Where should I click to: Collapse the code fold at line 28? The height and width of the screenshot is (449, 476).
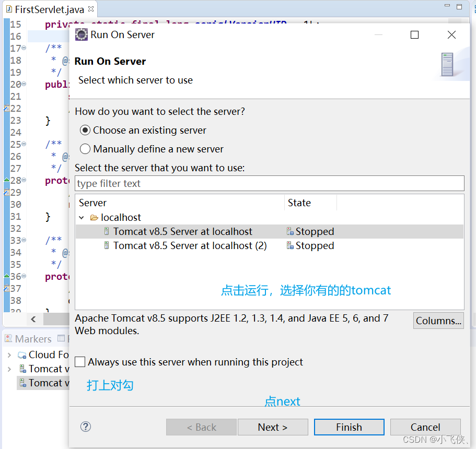click(24, 180)
